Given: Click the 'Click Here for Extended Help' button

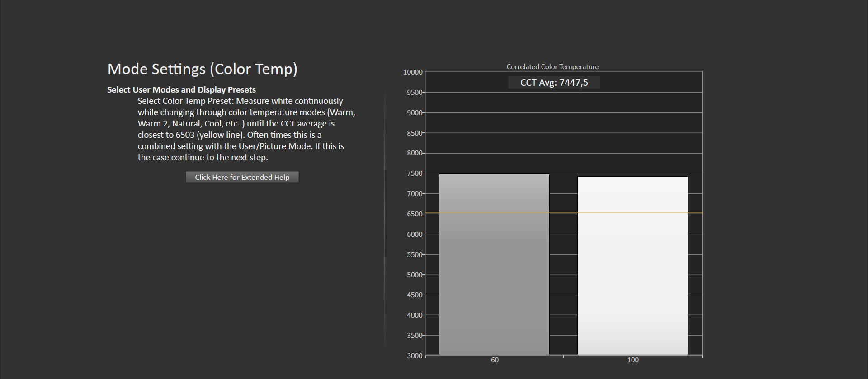Looking at the screenshot, I should [242, 177].
